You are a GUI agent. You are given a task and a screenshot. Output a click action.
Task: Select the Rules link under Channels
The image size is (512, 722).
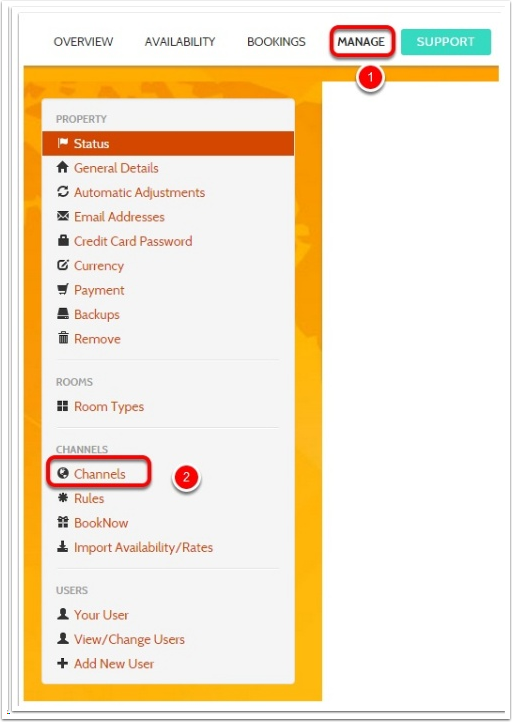click(x=89, y=498)
